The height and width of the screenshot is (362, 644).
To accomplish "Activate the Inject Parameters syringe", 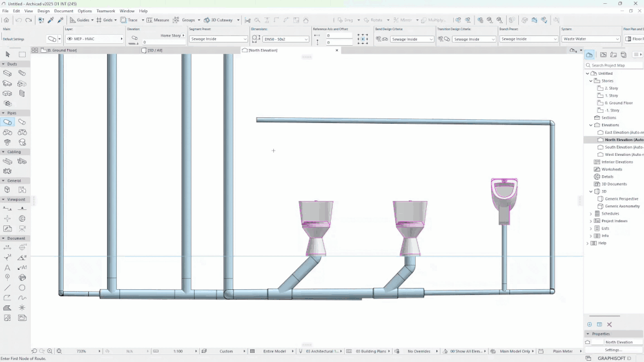I will pyautogui.click(x=61, y=20).
